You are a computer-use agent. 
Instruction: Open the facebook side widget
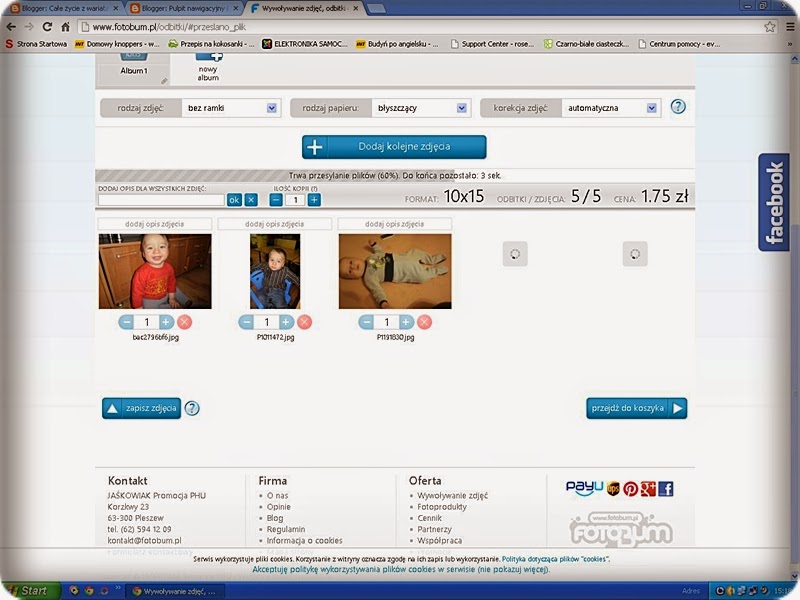click(773, 203)
